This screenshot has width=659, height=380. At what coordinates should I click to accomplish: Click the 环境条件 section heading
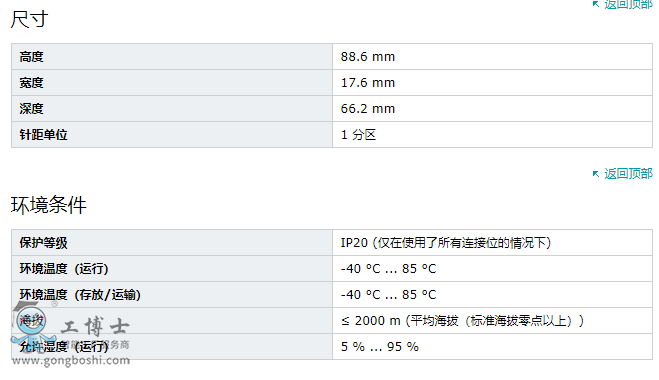pos(48,205)
